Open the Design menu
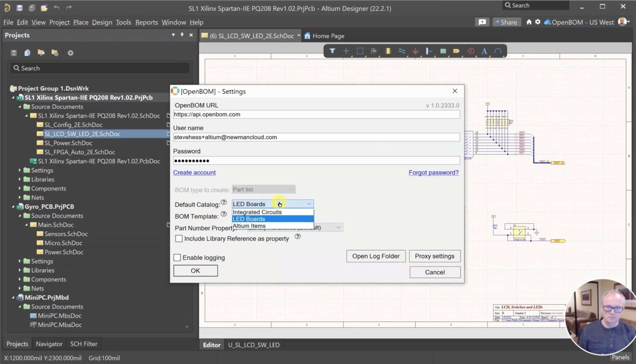The height and width of the screenshot is (364, 636). point(102,22)
